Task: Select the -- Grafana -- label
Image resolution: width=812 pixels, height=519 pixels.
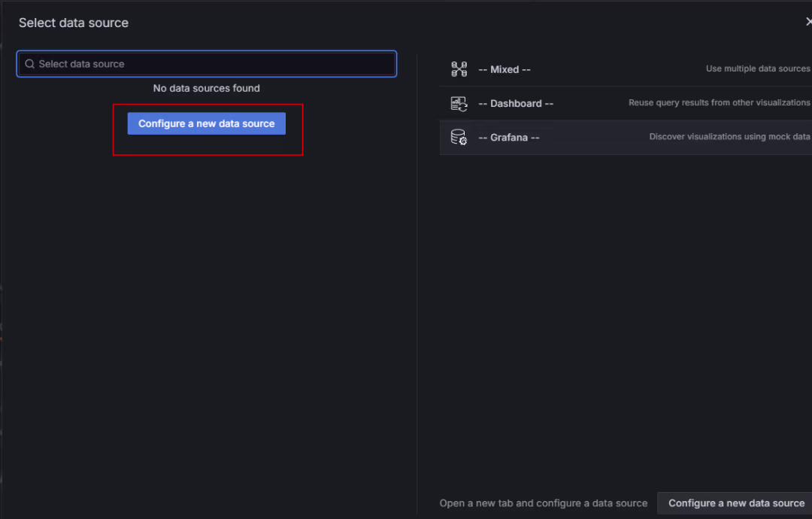Action: coord(509,137)
